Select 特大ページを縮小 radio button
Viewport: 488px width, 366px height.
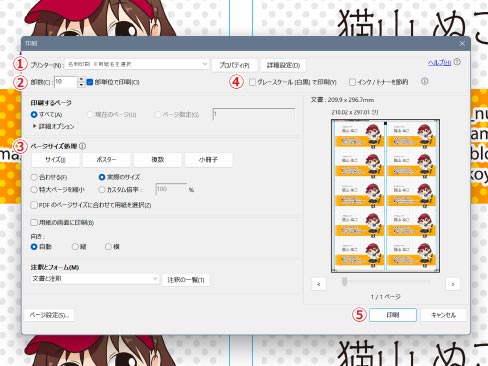(34, 190)
